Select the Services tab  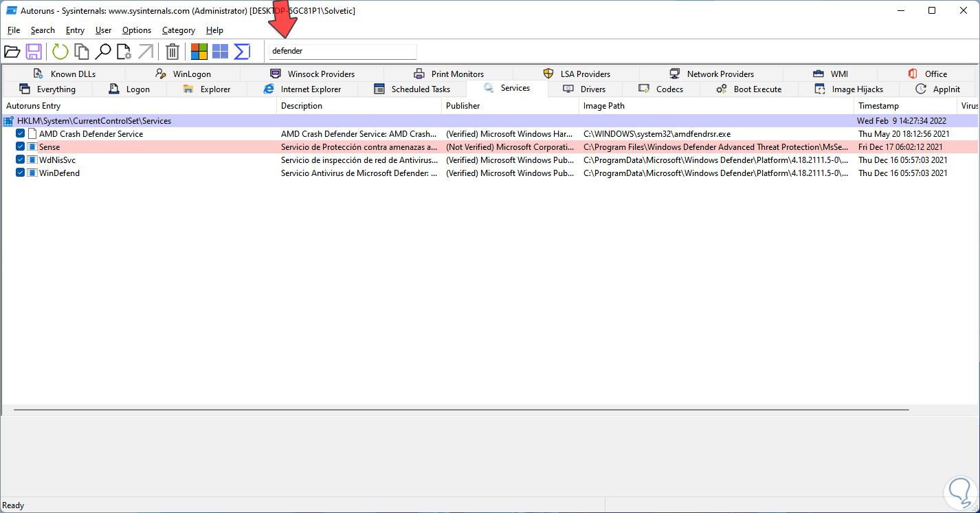tap(506, 88)
